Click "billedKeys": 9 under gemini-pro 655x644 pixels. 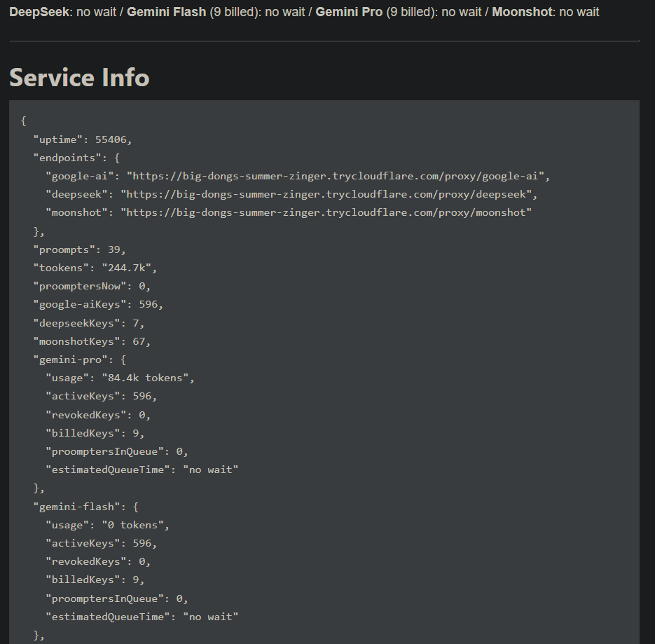click(x=95, y=433)
